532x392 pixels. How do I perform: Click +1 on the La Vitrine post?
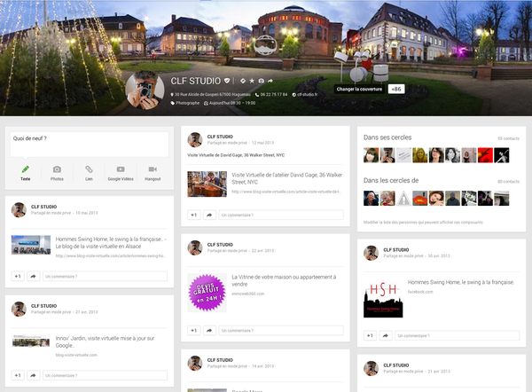193,330
